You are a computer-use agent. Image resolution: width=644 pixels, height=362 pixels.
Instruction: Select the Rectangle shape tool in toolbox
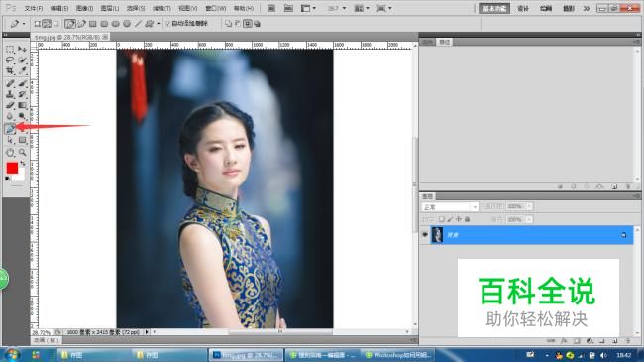(22, 140)
